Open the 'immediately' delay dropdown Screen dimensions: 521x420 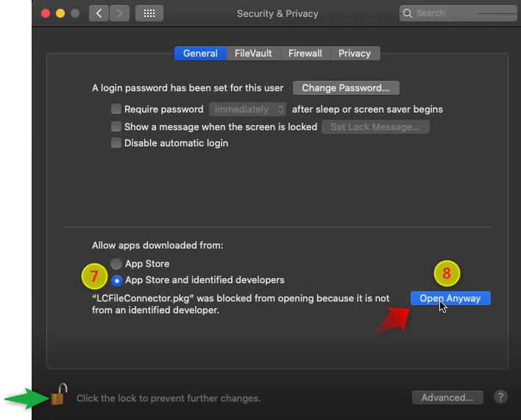pyautogui.click(x=247, y=110)
